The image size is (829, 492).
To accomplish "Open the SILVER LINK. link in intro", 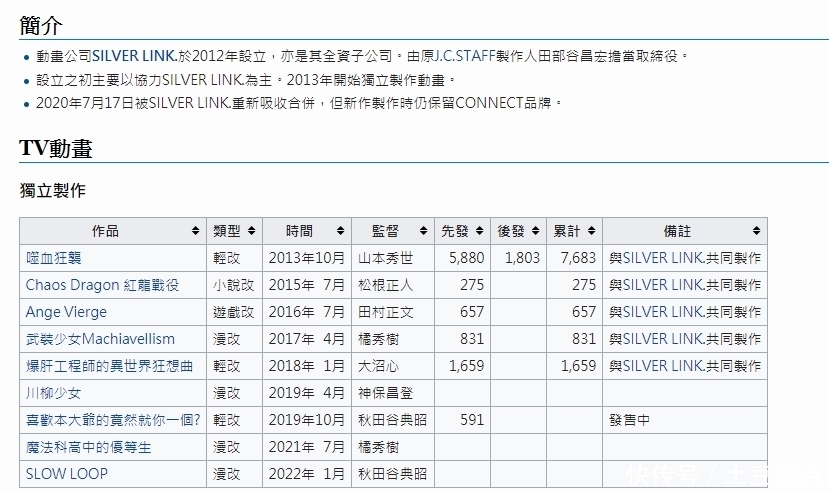I will point(135,56).
